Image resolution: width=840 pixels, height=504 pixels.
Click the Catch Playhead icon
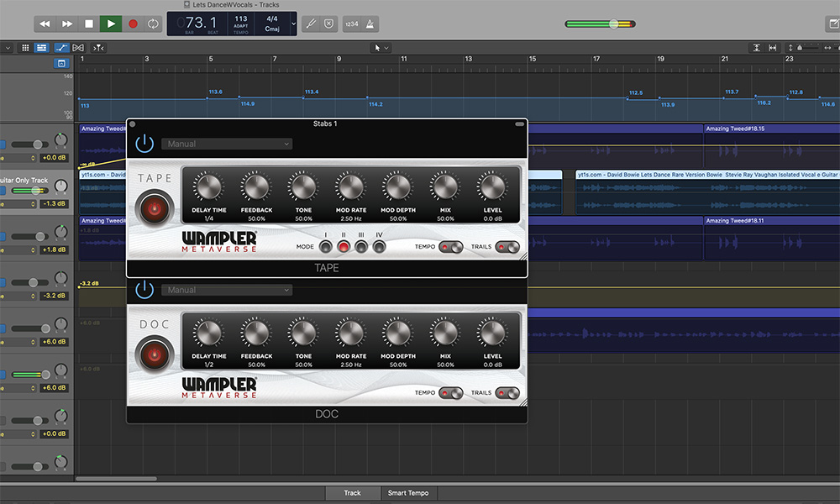coord(98,48)
